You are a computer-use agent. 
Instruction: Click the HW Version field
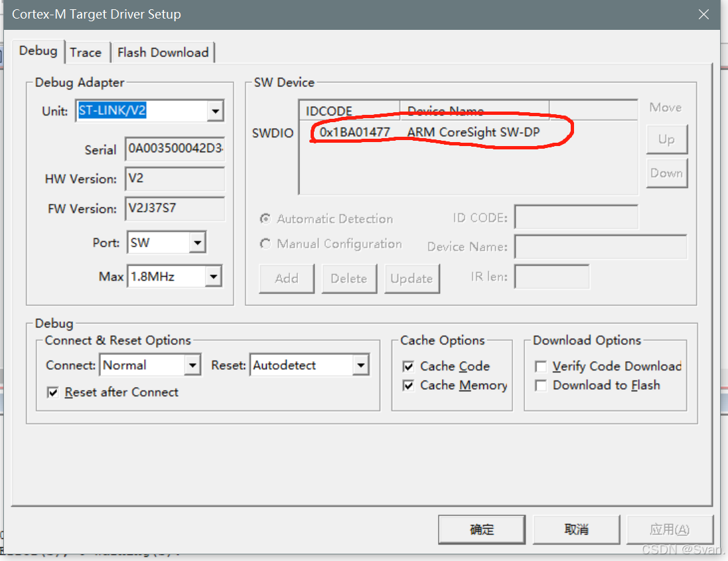(x=175, y=179)
